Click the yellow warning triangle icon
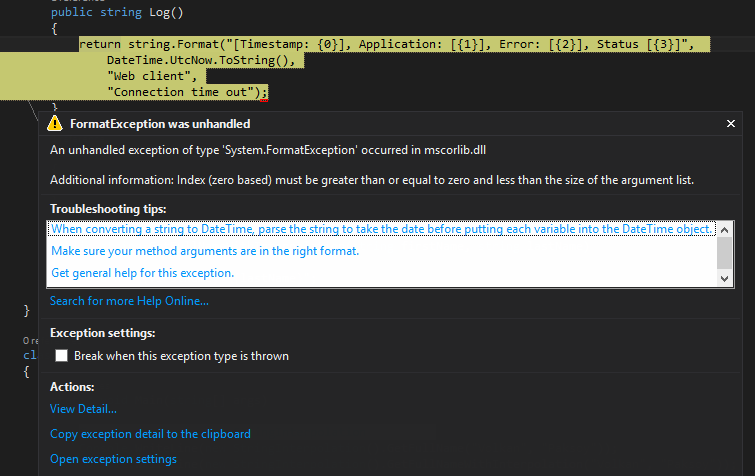 coord(55,123)
